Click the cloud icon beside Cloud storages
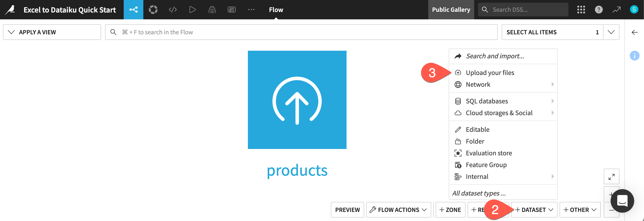 coord(458,113)
